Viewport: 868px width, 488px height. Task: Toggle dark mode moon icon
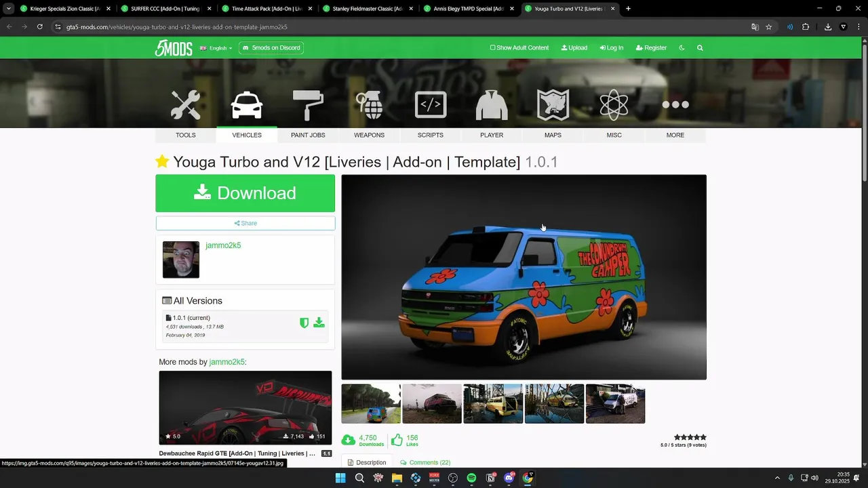(682, 48)
